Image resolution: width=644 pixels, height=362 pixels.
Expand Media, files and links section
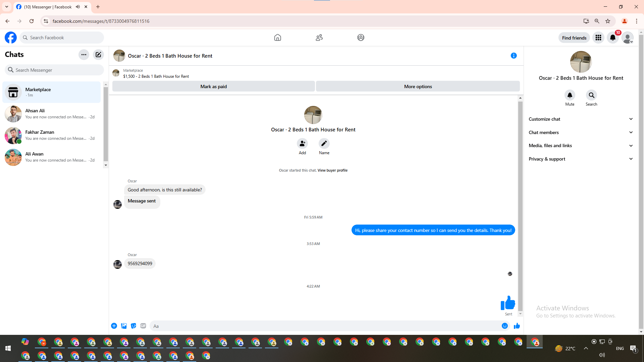point(581,145)
